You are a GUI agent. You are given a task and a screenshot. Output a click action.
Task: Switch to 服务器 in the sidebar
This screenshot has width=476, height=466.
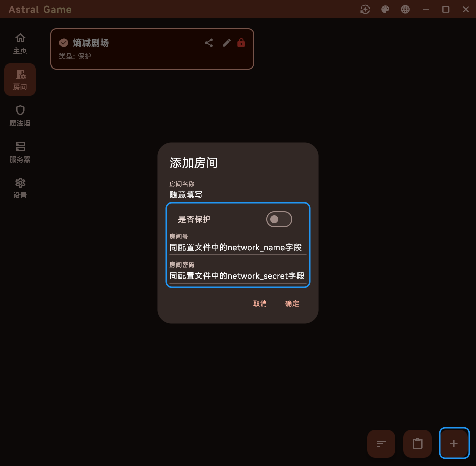click(20, 152)
